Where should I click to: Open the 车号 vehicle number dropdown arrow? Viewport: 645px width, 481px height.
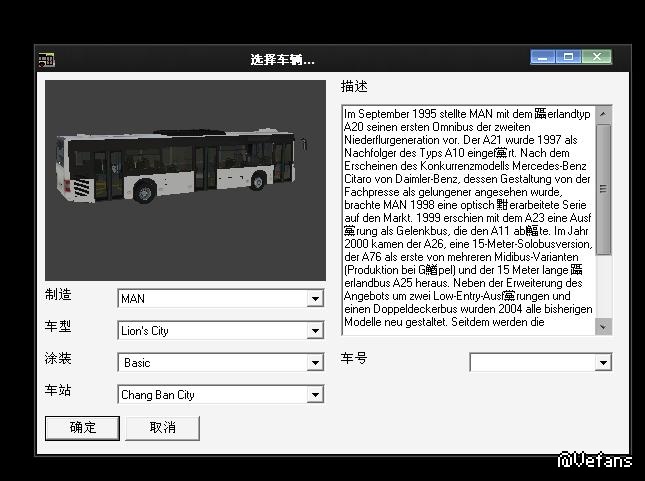603,362
